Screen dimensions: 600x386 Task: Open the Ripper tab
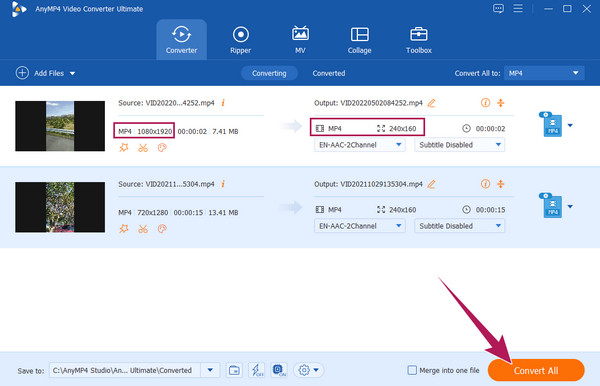coord(240,40)
